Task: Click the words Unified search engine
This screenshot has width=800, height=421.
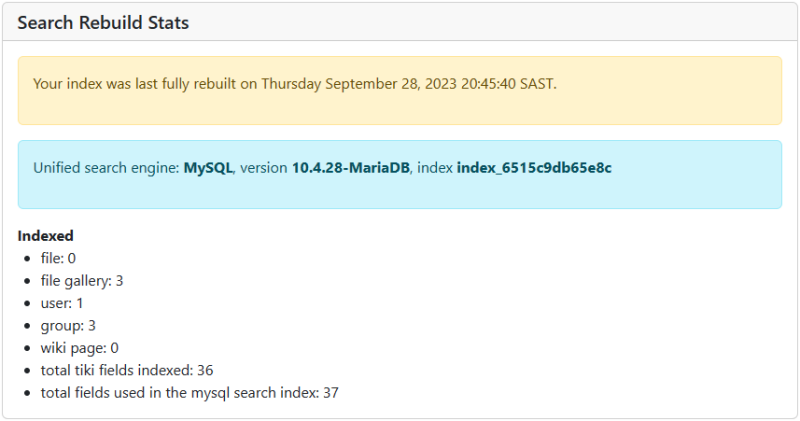Action: pos(106,168)
